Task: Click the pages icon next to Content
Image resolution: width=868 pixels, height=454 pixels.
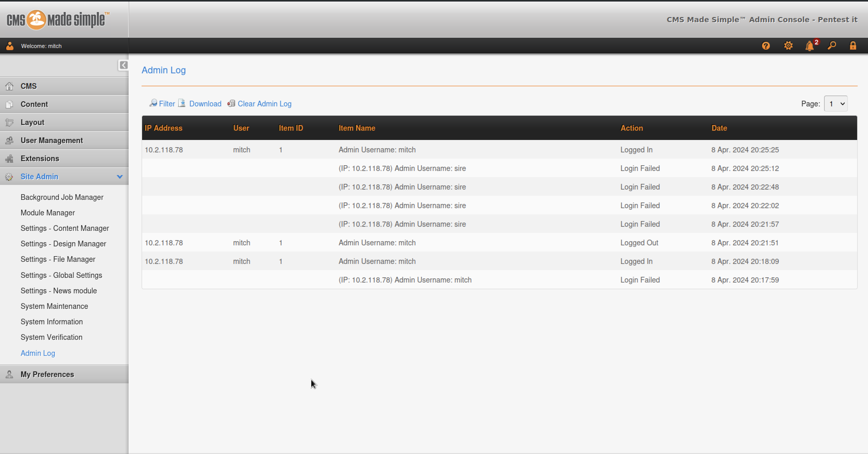Action: click(x=10, y=104)
